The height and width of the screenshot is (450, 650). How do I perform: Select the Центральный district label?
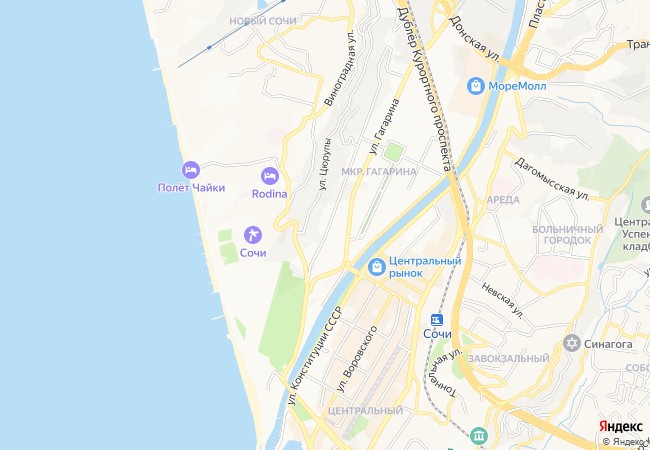click(365, 411)
